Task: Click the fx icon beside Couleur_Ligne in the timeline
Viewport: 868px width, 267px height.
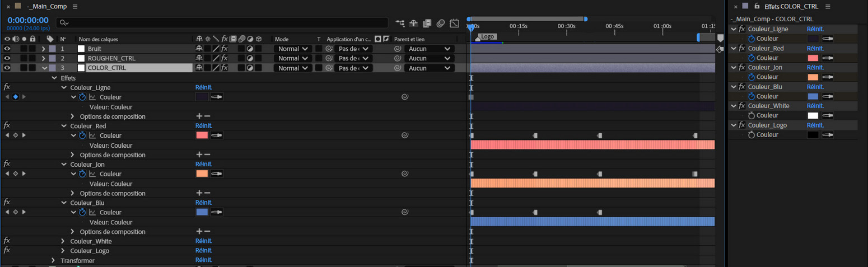Action: coord(7,87)
